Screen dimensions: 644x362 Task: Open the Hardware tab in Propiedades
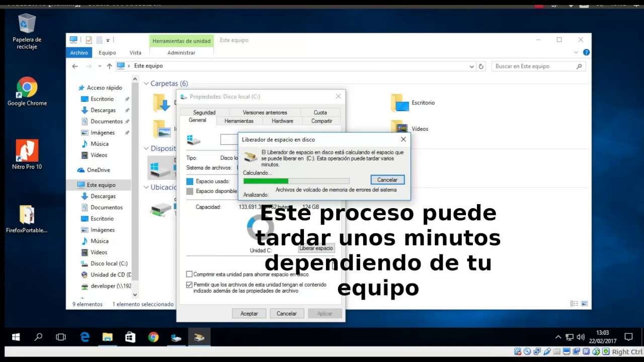(x=282, y=121)
